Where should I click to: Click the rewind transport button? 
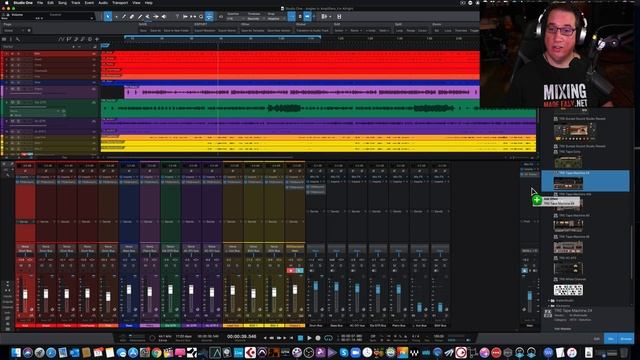pyautogui.click(x=271, y=338)
